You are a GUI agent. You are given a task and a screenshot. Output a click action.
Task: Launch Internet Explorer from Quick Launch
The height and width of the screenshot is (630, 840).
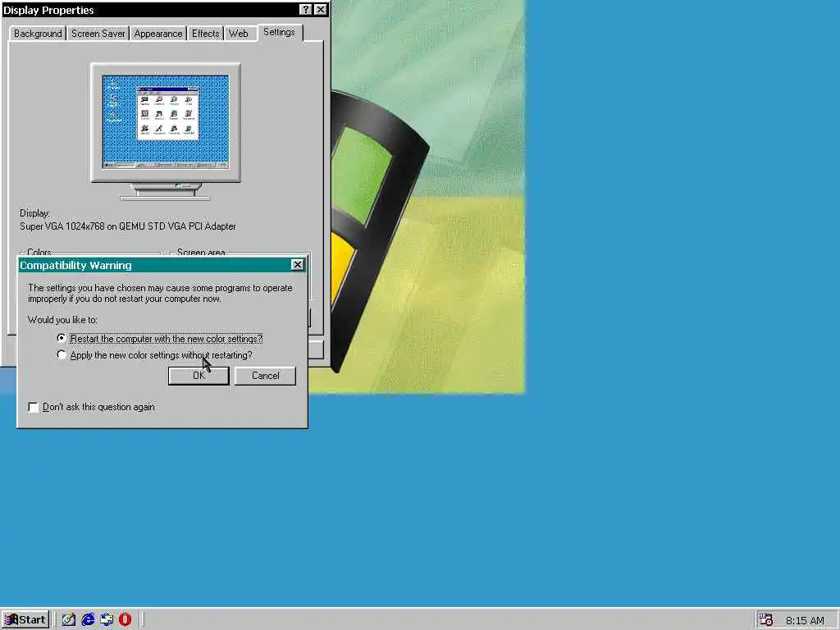88,620
